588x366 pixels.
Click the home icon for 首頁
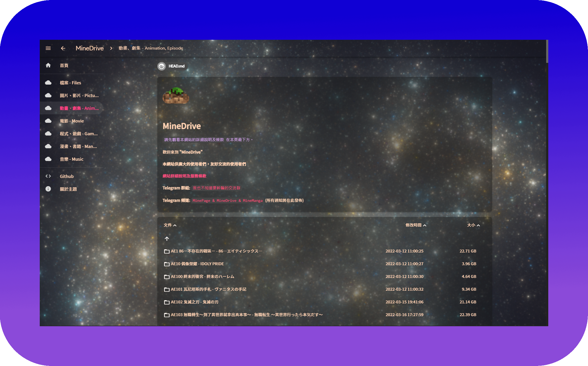tap(48, 65)
